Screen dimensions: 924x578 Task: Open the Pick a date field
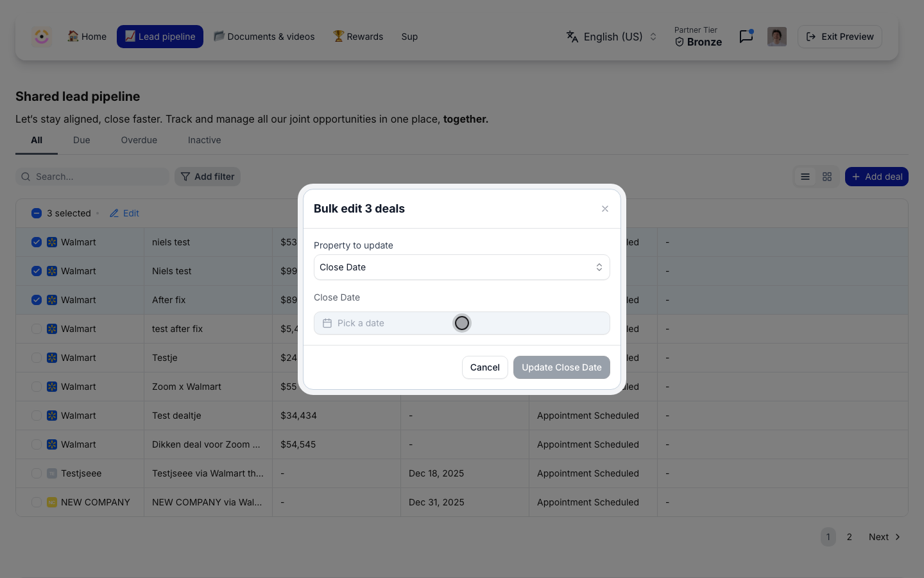coord(462,323)
